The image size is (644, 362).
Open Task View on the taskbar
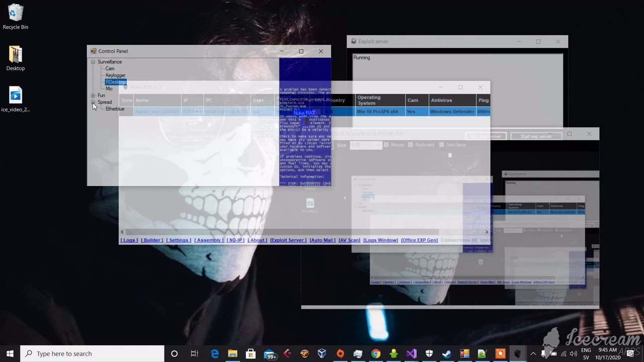tap(194, 353)
